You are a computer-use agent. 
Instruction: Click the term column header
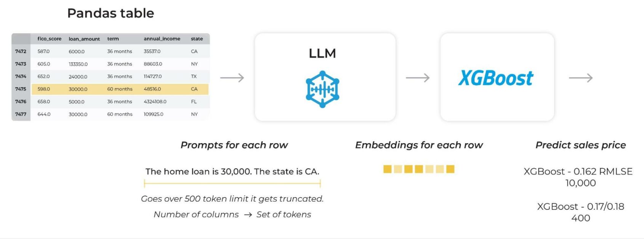[x=113, y=39]
